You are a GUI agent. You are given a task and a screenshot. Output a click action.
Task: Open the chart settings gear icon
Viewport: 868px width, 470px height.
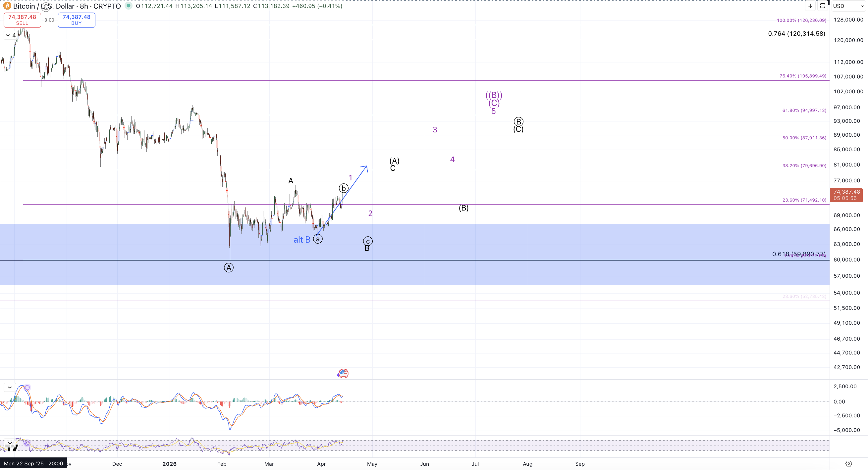point(848,464)
